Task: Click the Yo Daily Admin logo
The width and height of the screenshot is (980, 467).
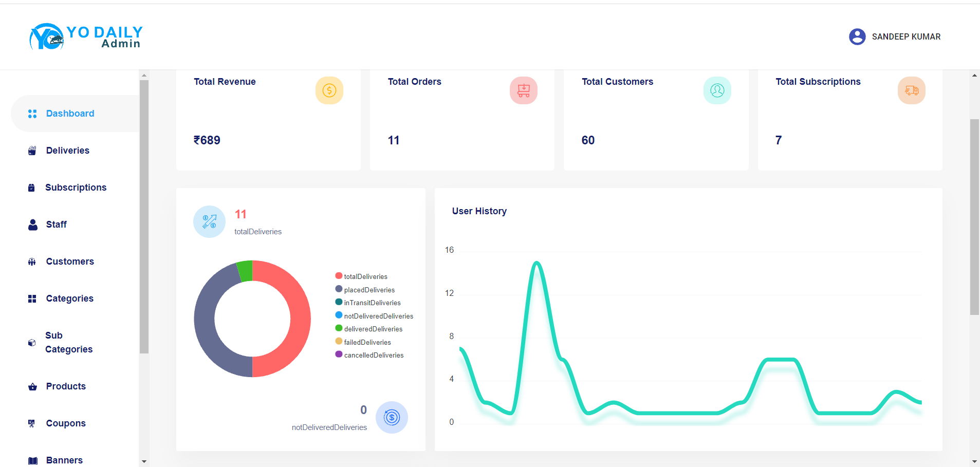Action: pyautogui.click(x=86, y=37)
